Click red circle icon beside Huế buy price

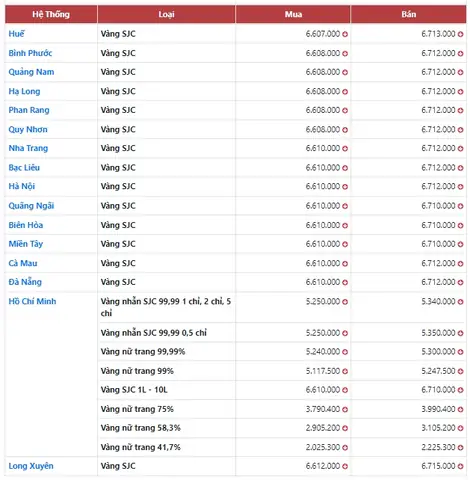pyautogui.click(x=345, y=34)
